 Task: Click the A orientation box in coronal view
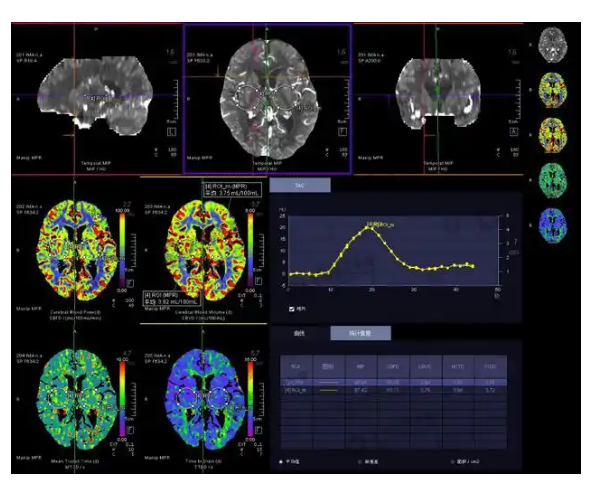(514, 132)
